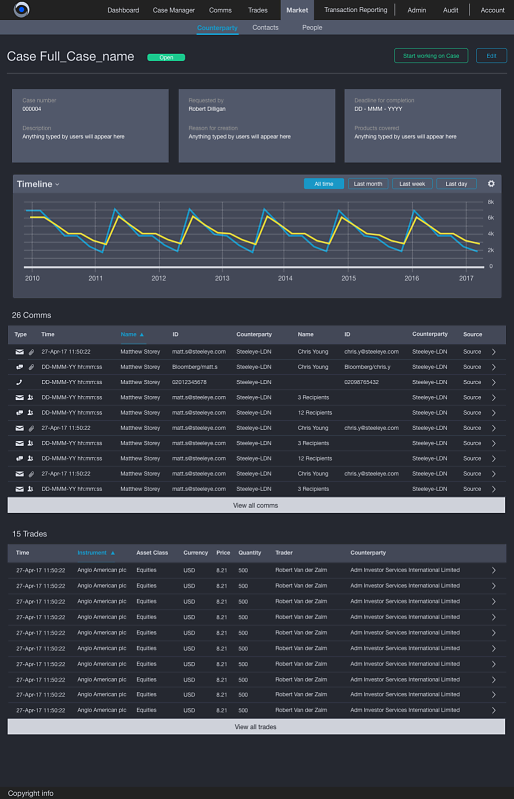514x799 pixels.
Task: Click the 15 Trades section heading
Action: point(30,534)
